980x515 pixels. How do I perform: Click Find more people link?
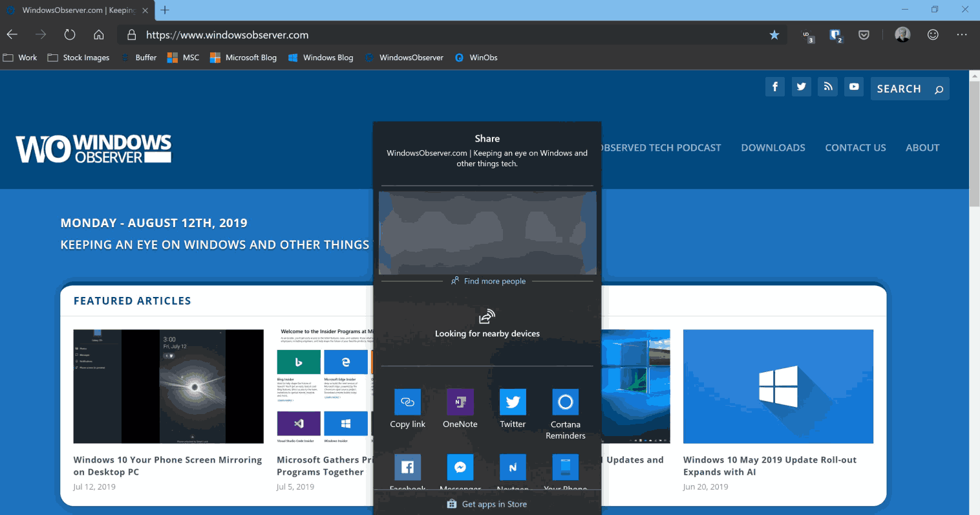489,281
